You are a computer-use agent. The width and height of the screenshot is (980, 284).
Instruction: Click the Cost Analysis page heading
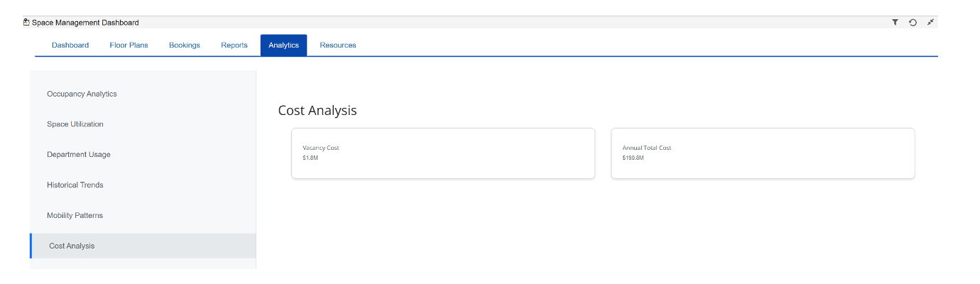click(x=317, y=111)
